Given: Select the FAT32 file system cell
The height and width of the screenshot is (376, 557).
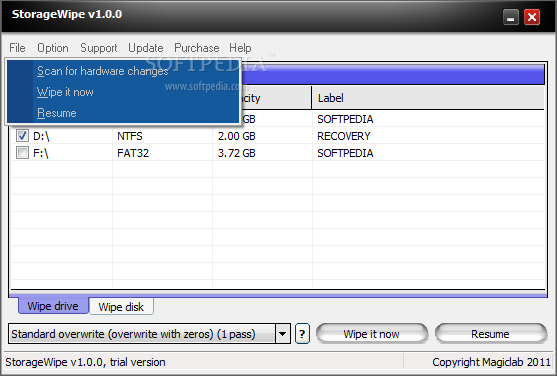Looking at the screenshot, I should 133,153.
